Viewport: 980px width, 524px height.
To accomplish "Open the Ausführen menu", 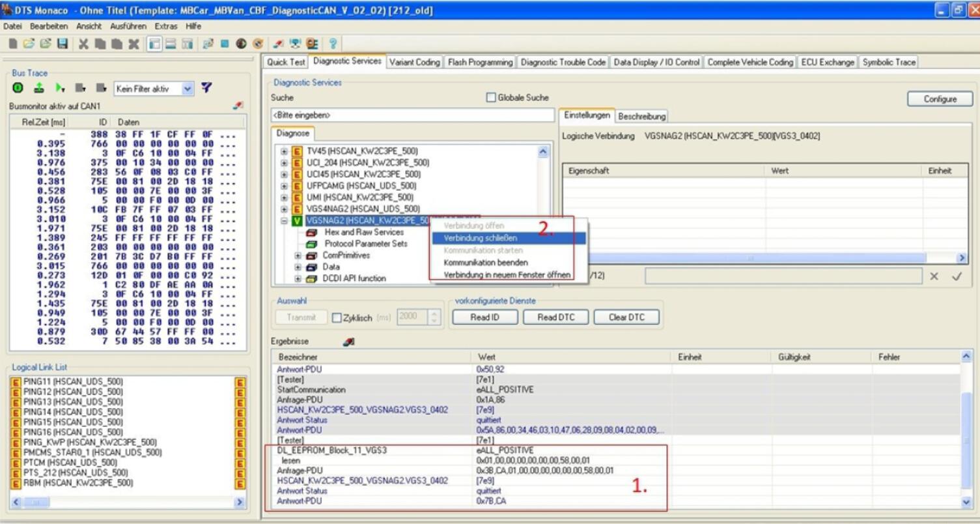I will pos(130,26).
